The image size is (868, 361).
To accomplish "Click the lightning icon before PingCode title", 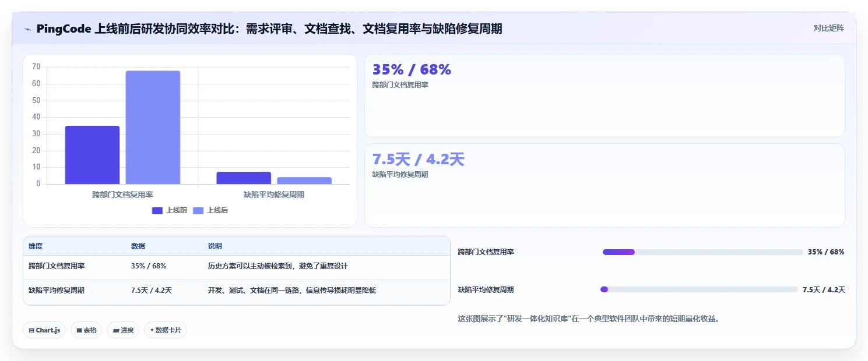I will (x=27, y=29).
